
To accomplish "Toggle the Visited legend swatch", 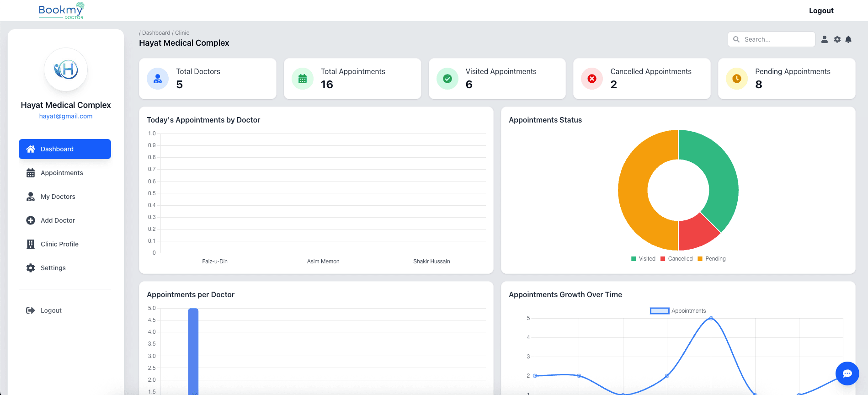I will (x=634, y=259).
